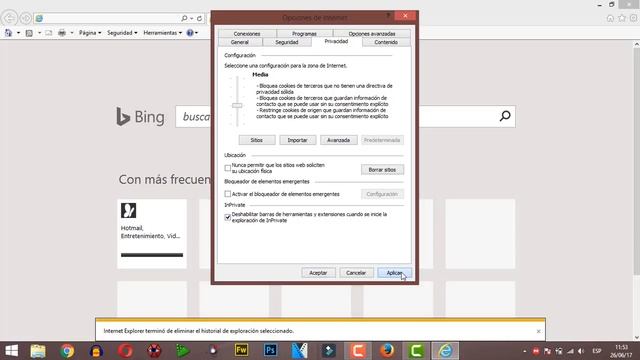Switch to the Conexiones tab
This screenshot has height=360, width=640.
click(247, 33)
